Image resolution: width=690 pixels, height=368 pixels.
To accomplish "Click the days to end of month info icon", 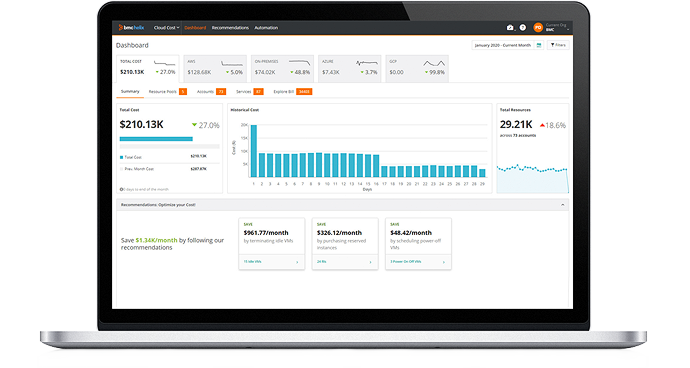I will (x=121, y=189).
